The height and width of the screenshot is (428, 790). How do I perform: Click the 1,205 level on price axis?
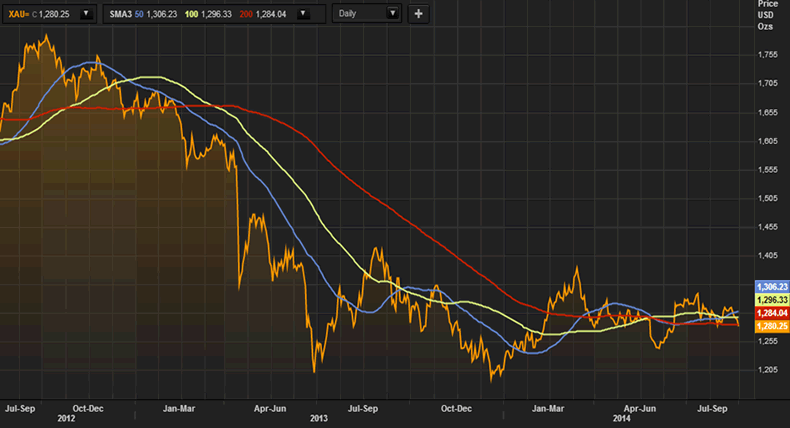(x=769, y=371)
